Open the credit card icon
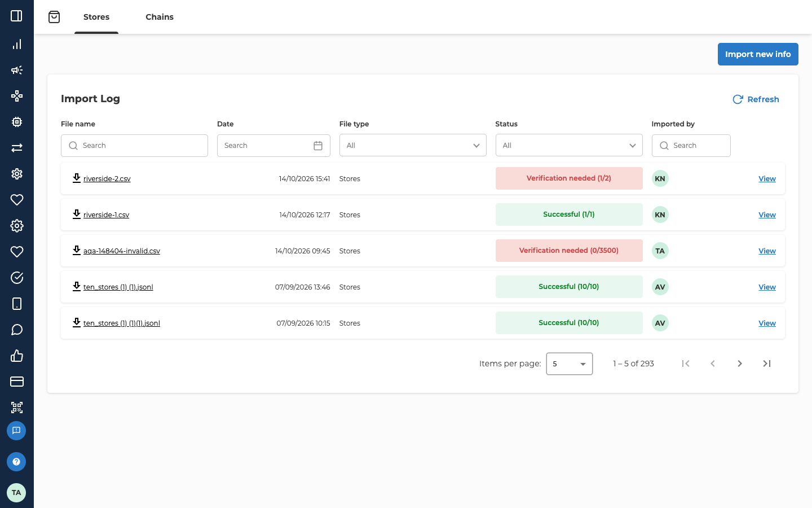The width and height of the screenshot is (812, 508). [x=17, y=382]
